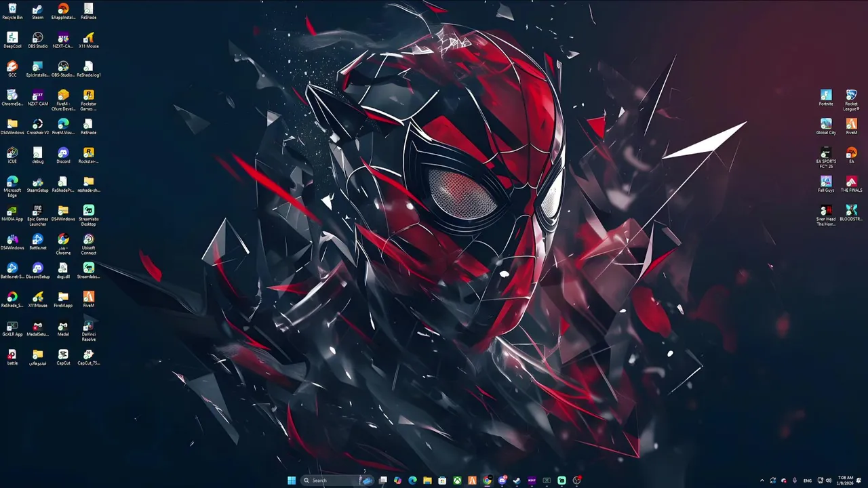Select the BLOODSTRIKE desktop shortcut

(x=851, y=213)
